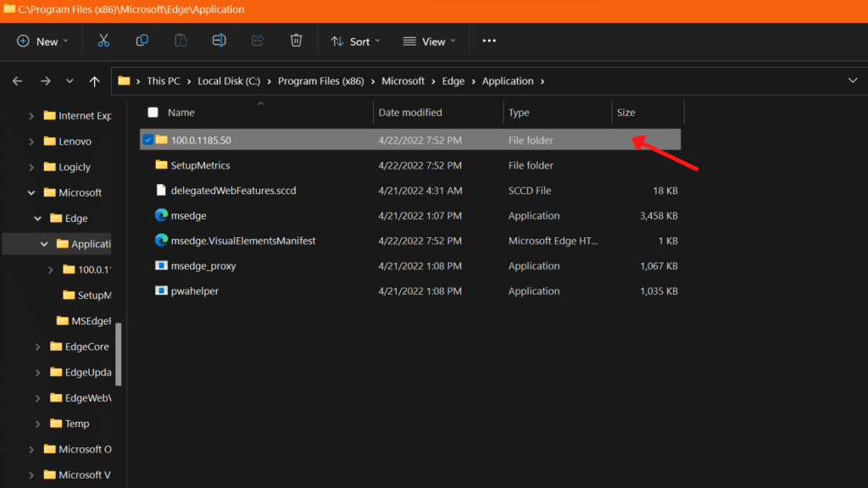Image resolution: width=868 pixels, height=488 pixels.
Task: Open the See more ellipsis menu
Action: [489, 41]
